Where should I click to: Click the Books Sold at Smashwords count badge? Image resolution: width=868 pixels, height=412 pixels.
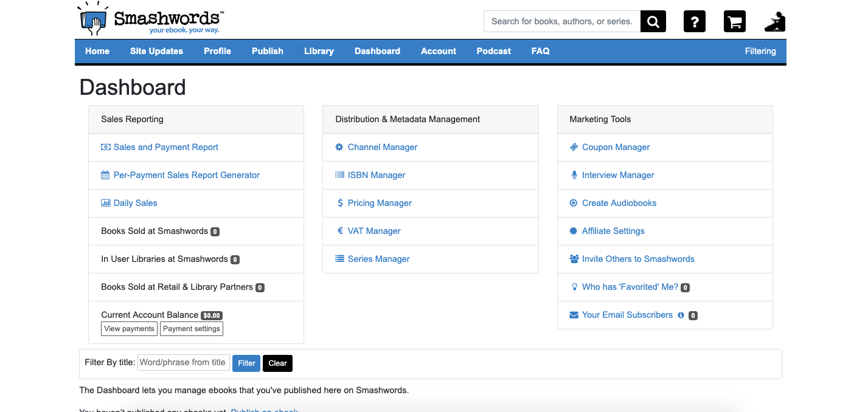[215, 232]
